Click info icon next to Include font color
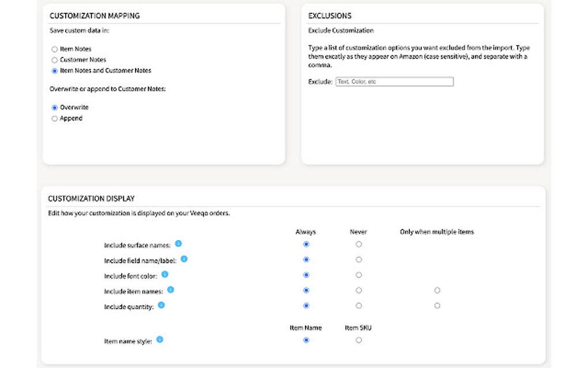 (165, 274)
